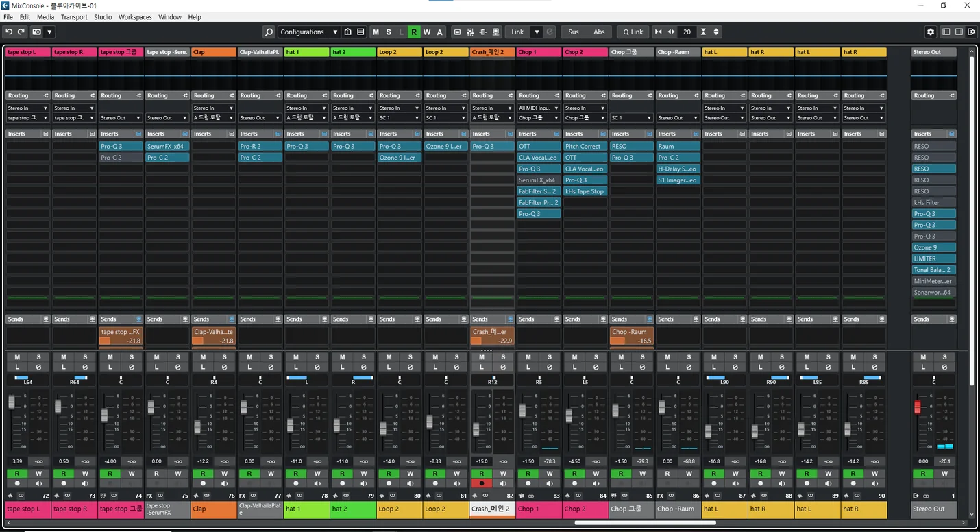Open the LIMITER insert on Stereo Out
This screenshot has height=532, width=980.
click(x=933, y=258)
